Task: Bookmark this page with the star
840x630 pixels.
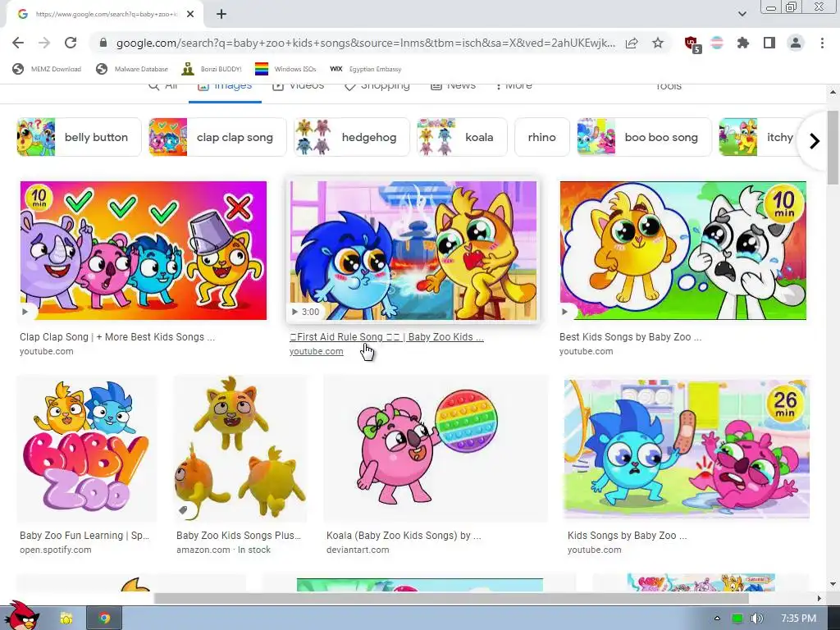Action: pos(658,43)
